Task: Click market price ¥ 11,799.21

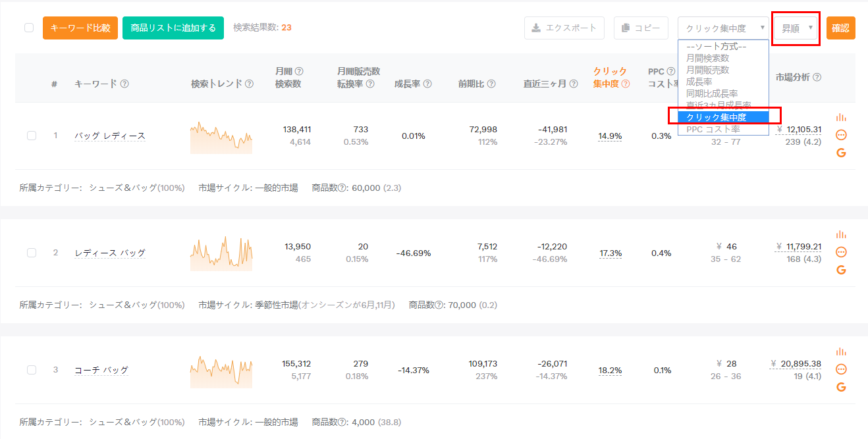Action: pos(799,247)
